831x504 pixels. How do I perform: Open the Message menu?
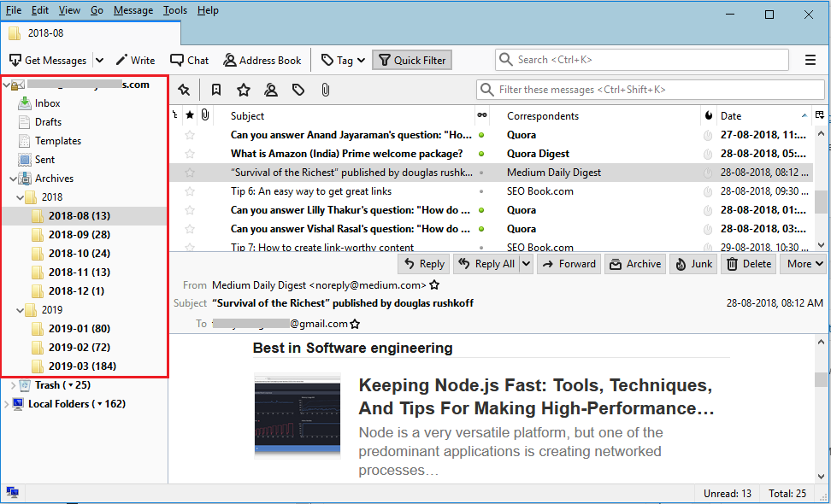click(x=133, y=9)
